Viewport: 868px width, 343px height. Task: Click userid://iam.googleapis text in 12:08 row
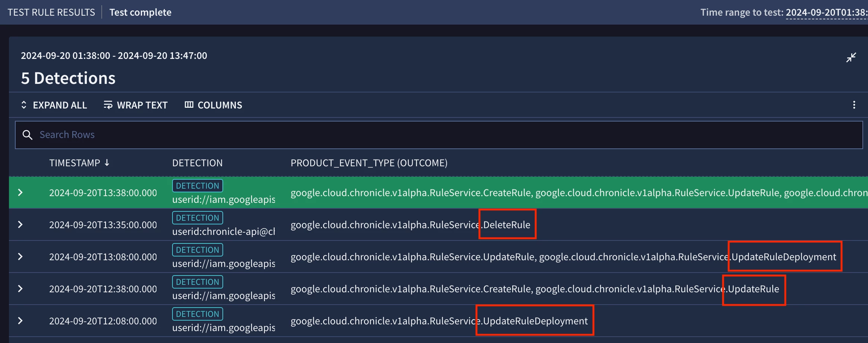coord(224,328)
